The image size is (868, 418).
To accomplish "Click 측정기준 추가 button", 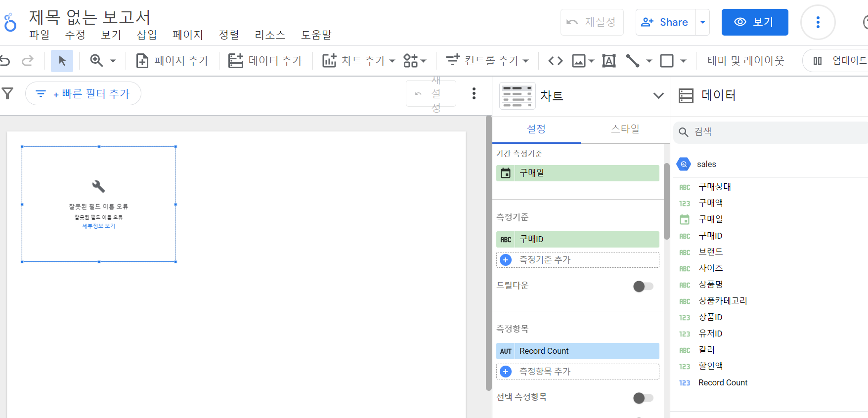I will tap(578, 260).
